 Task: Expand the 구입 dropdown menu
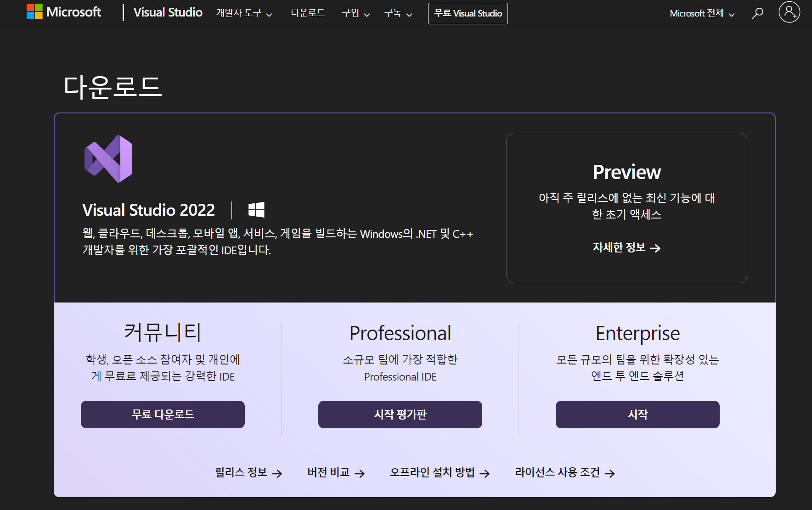[356, 13]
